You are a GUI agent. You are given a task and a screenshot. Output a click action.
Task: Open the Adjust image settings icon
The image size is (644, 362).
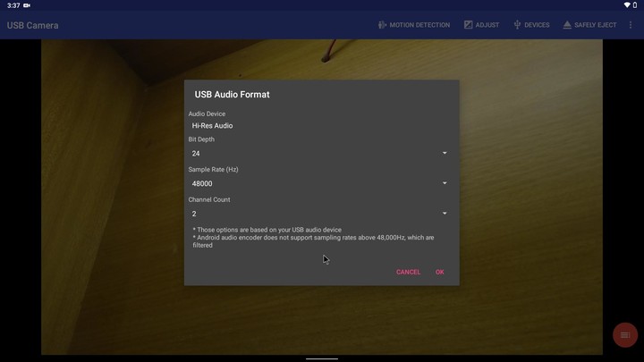468,25
